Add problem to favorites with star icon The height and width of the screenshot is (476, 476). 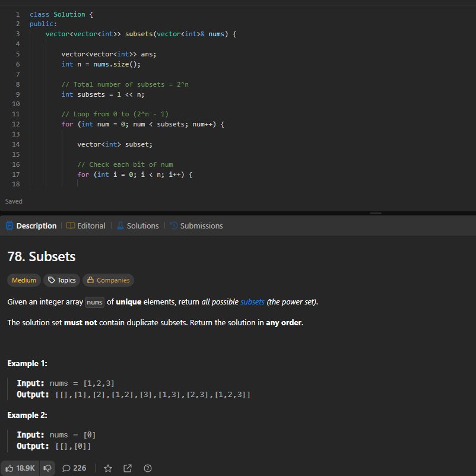coord(108,468)
